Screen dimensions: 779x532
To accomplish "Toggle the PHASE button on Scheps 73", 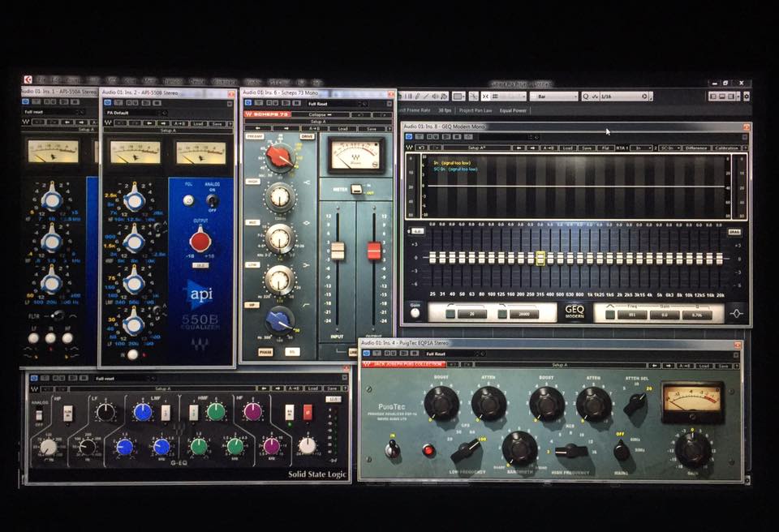I will (x=265, y=352).
